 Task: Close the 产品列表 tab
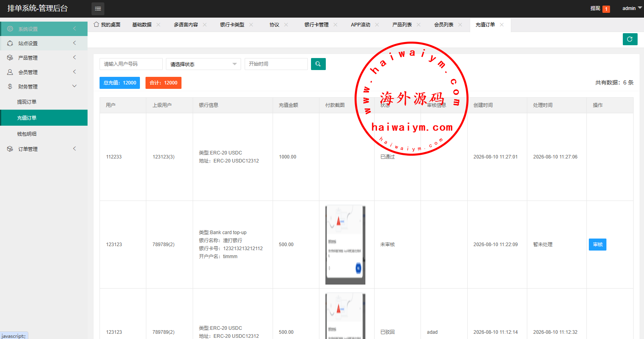(x=419, y=25)
